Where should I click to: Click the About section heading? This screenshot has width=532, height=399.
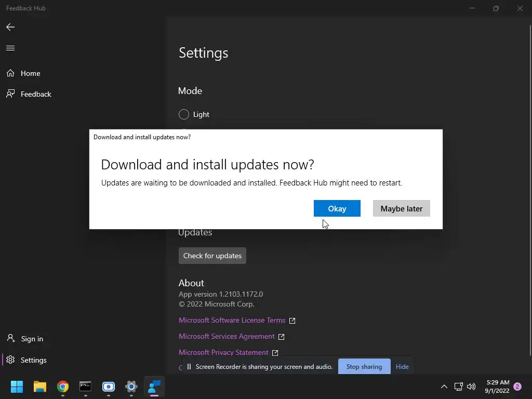tap(191, 283)
